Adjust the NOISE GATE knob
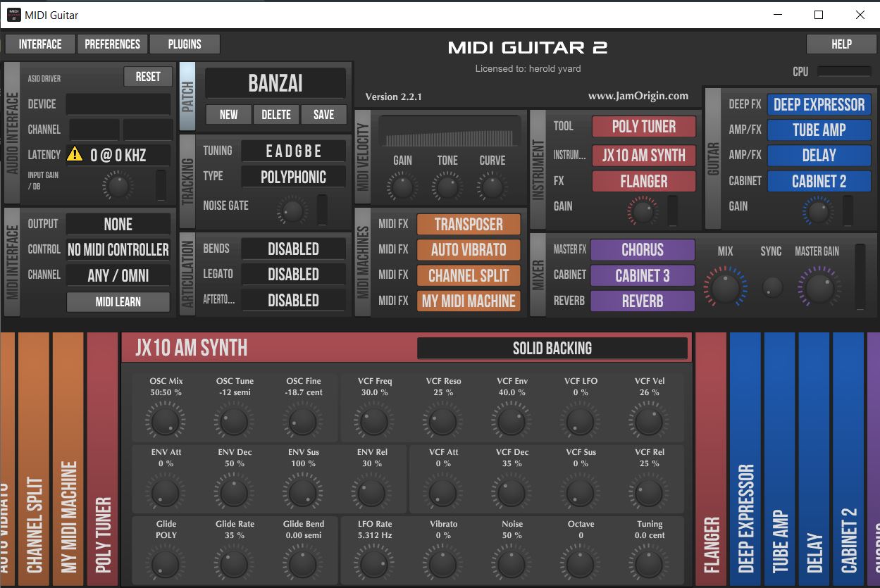Viewport: 880px width, 588px height. tap(292, 210)
